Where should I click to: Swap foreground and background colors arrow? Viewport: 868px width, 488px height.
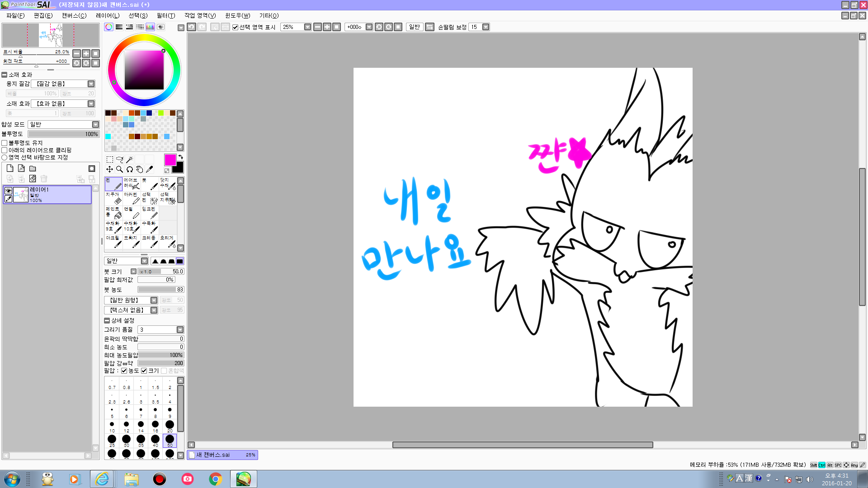[180, 157]
